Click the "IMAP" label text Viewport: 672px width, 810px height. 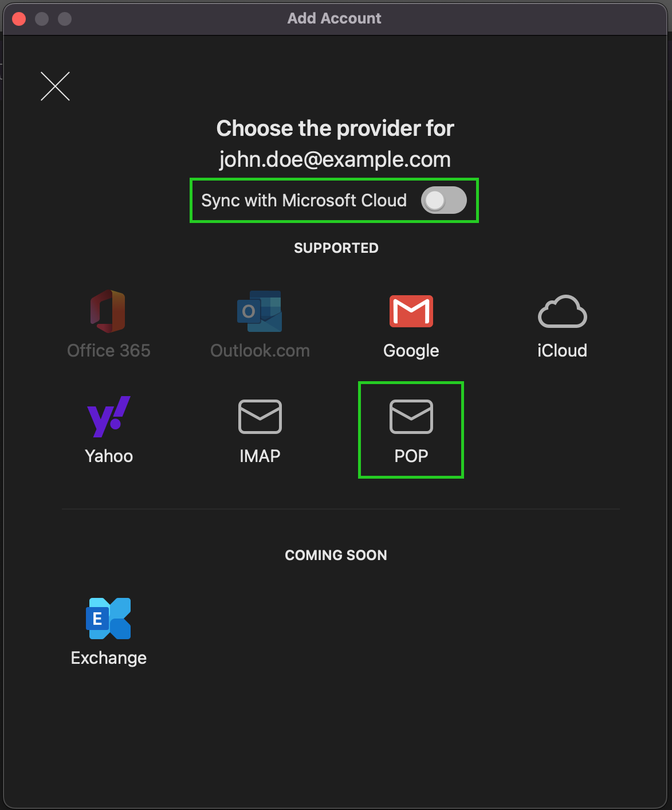[260, 456]
